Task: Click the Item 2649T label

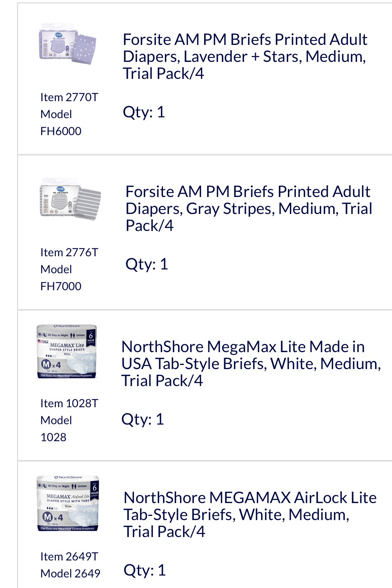Action: (x=69, y=557)
